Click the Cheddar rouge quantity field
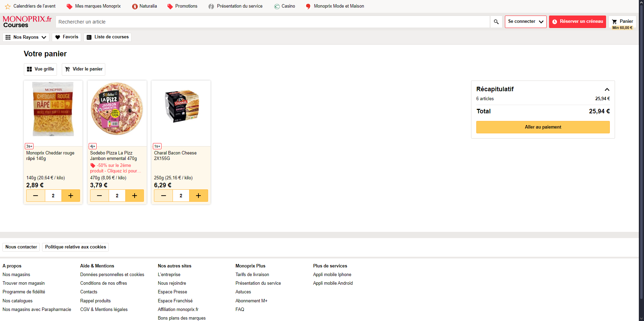 coord(53,196)
